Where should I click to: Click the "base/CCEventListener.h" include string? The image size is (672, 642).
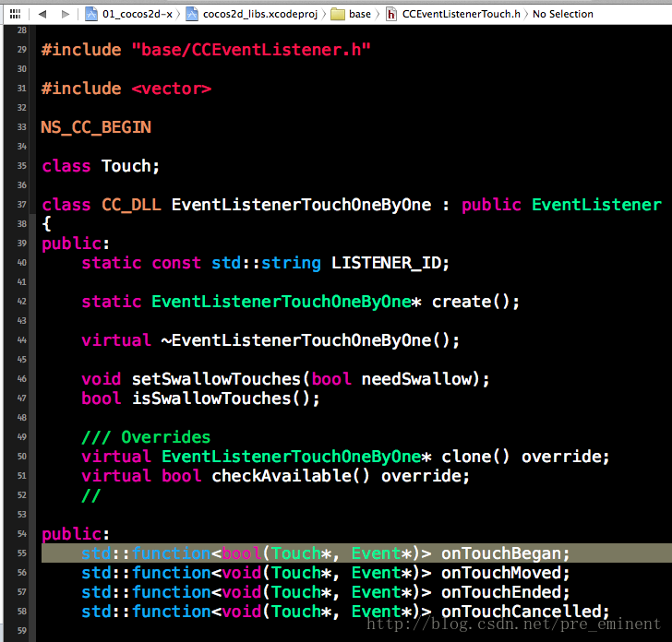pyautogui.click(x=251, y=50)
